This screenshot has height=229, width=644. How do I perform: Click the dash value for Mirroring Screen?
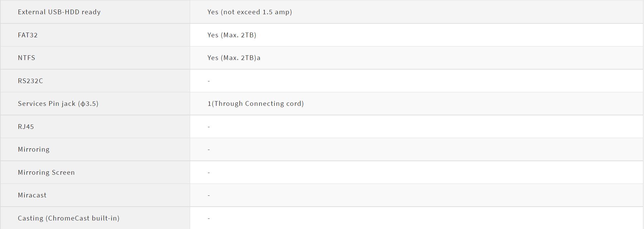pos(209,172)
